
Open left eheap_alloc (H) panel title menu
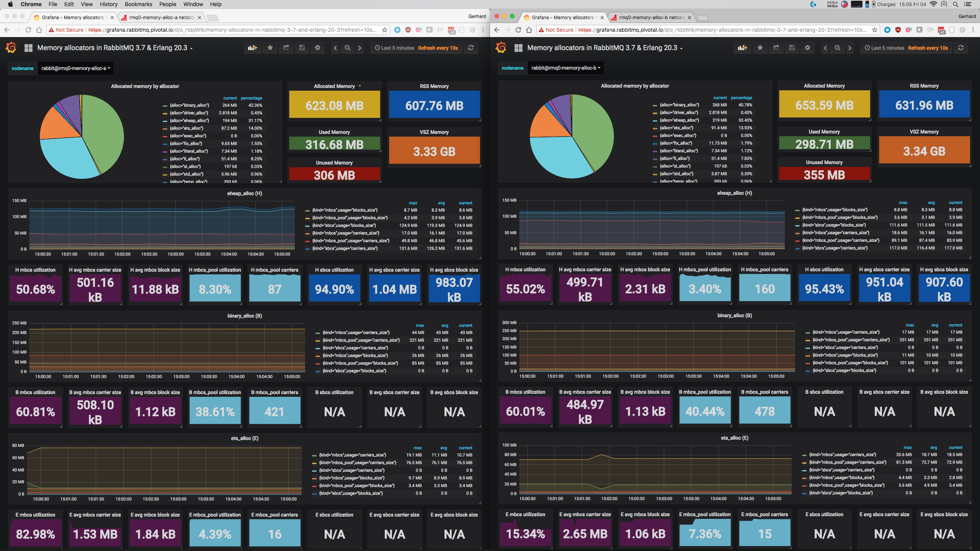245,193
